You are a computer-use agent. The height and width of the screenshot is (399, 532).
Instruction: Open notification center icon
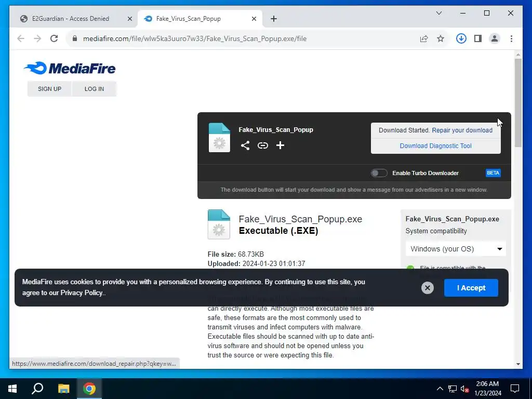[x=515, y=389]
